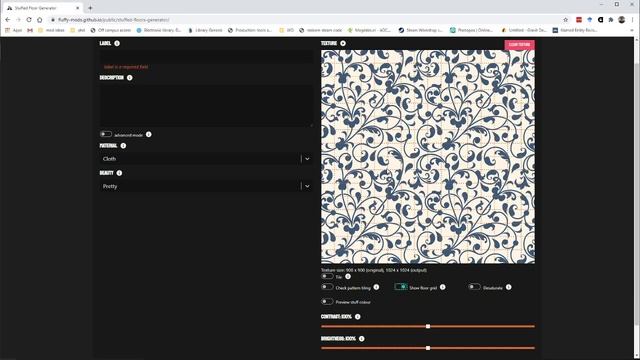This screenshot has width=640, height=360.
Task: Open the 'Biomass library' bookmark
Action: tap(159, 30)
